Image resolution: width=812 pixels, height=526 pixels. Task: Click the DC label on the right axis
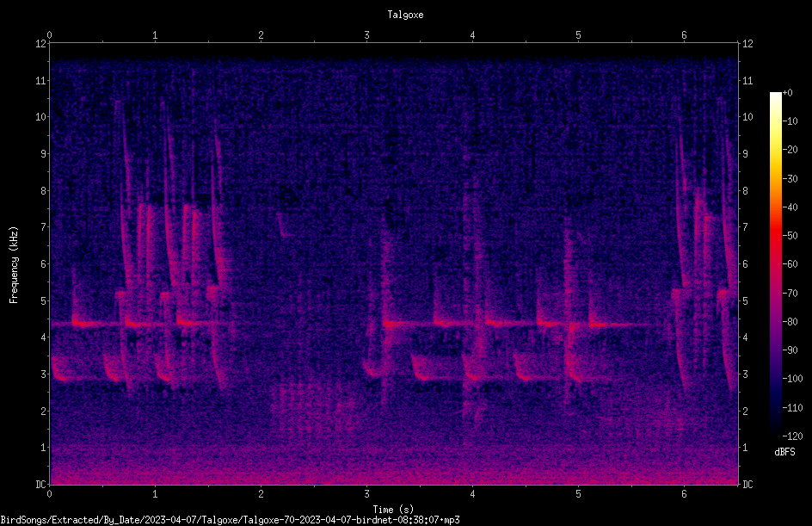(747, 485)
